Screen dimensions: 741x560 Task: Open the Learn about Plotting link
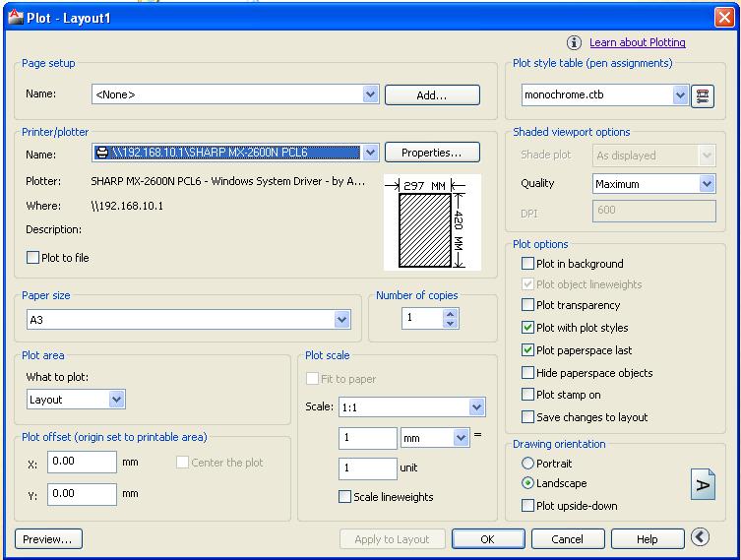(x=637, y=42)
